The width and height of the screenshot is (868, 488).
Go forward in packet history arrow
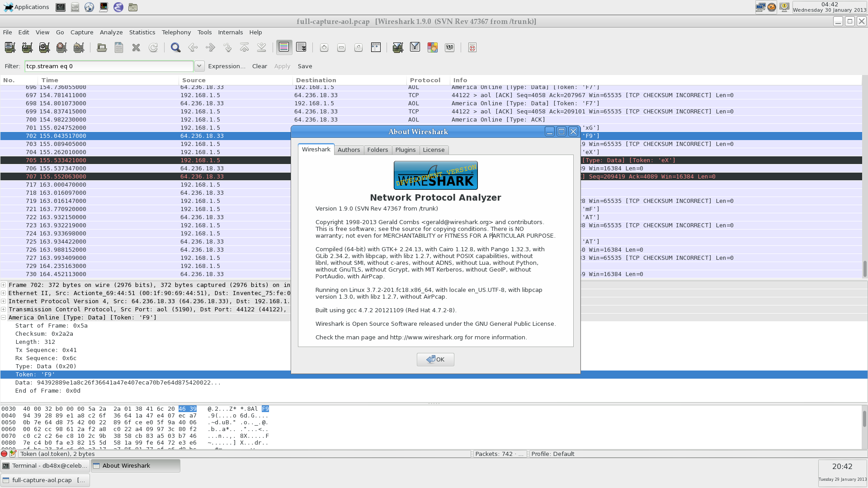(210, 47)
